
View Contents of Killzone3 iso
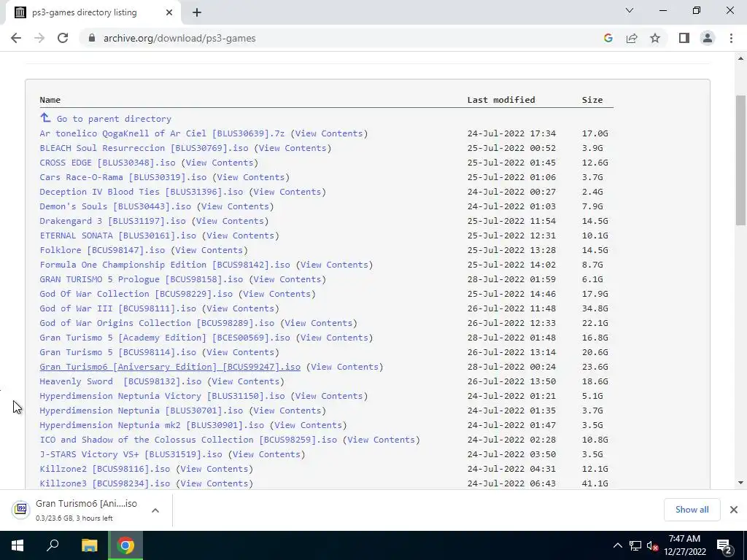[x=214, y=484]
